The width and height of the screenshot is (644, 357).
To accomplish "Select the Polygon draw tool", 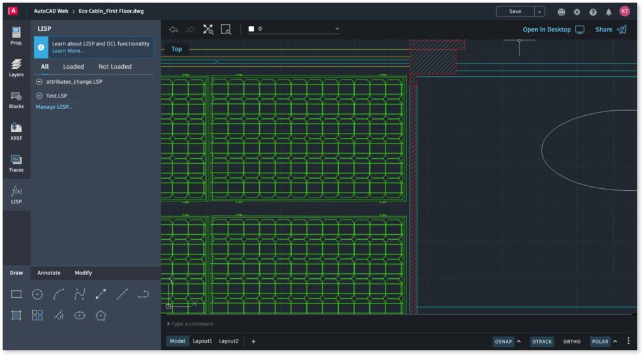I will coord(101,315).
